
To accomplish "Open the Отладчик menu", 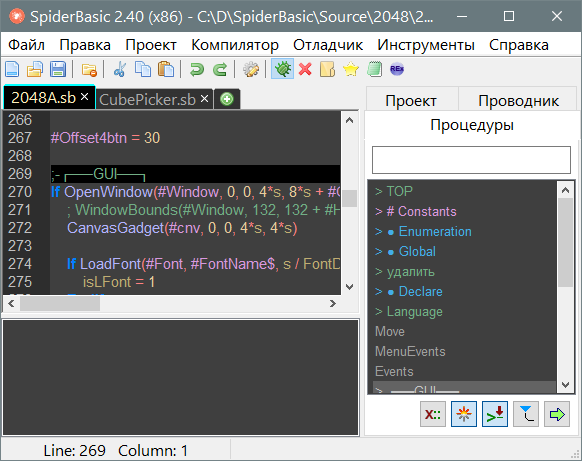I will coord(328,45).
